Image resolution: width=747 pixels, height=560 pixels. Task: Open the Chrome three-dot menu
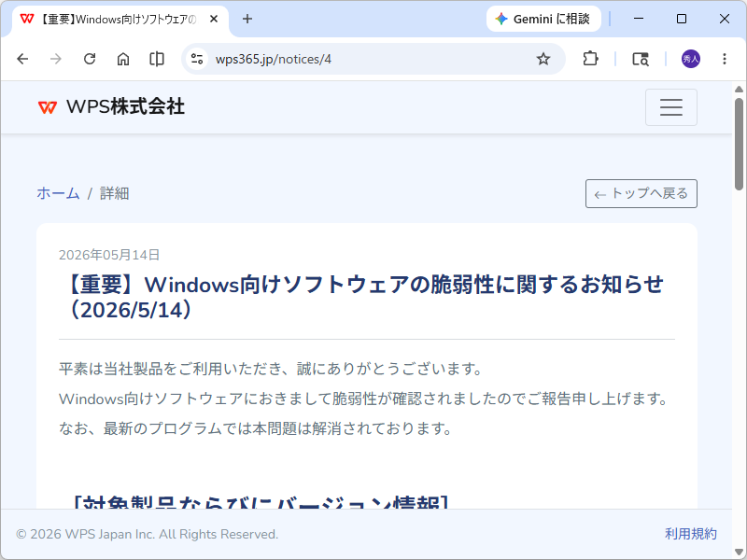(x=725, y=59)
